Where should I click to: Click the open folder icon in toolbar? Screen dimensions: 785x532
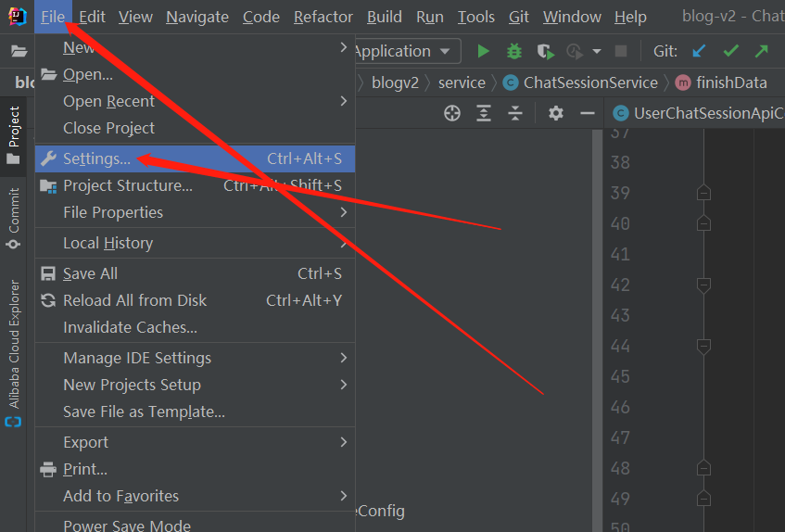(x=19, y=51)
